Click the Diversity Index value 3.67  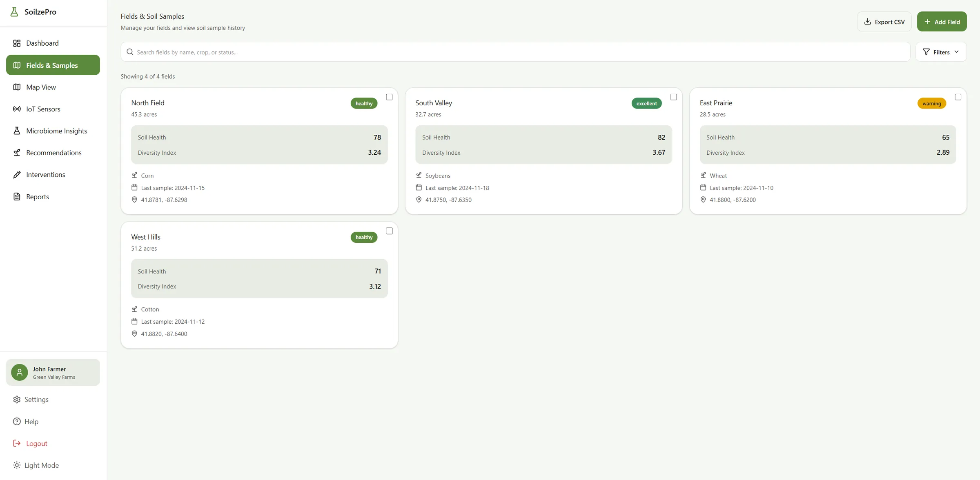659,152
